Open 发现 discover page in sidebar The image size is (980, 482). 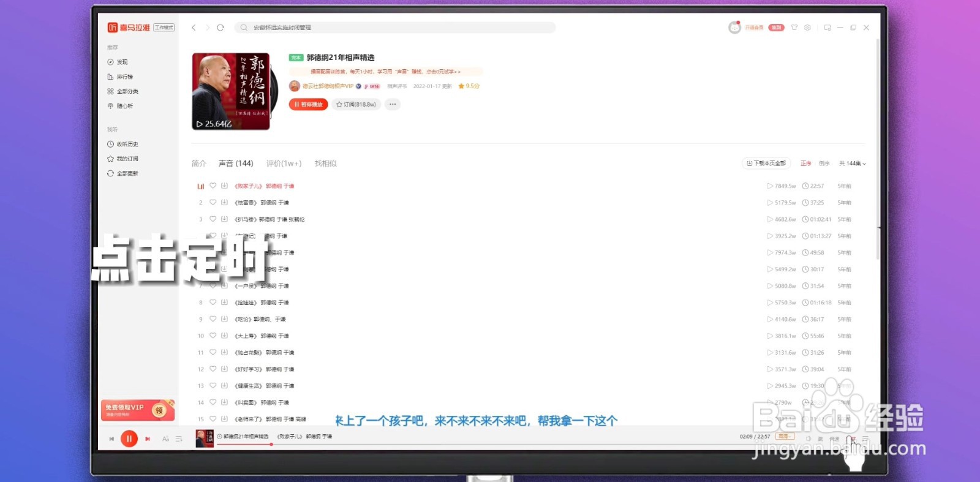point(118,62)
